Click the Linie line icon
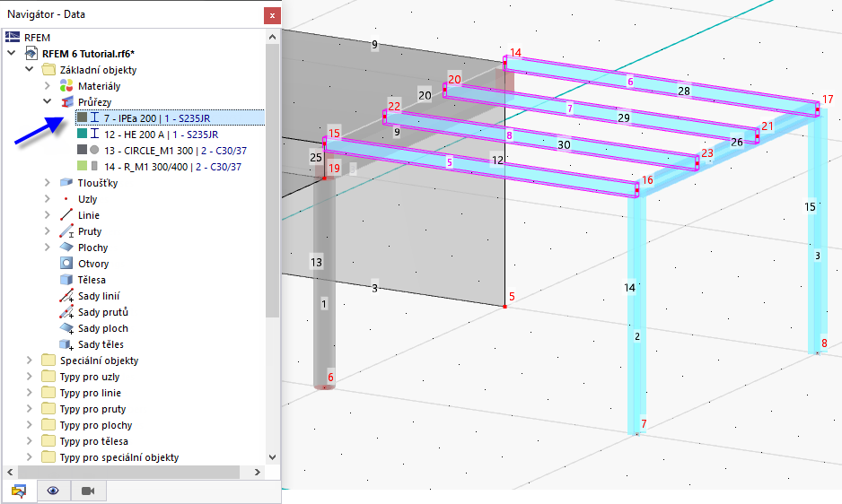Screen dimensions: 842x504 66,214
